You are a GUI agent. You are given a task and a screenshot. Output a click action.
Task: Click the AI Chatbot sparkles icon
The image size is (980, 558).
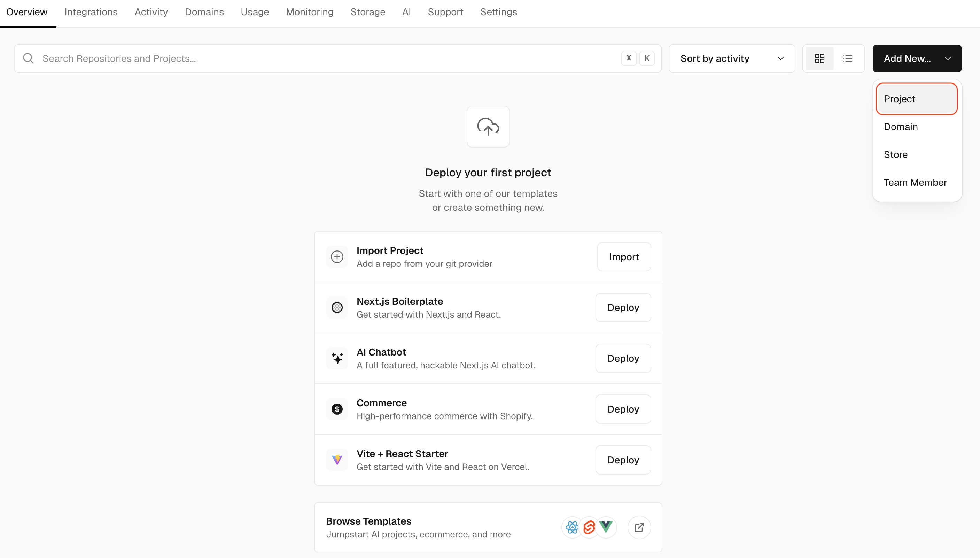(x=337, y=358)
